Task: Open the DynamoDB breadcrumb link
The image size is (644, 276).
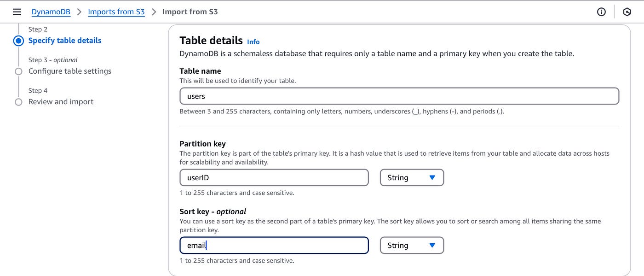Action: (51, 12)
